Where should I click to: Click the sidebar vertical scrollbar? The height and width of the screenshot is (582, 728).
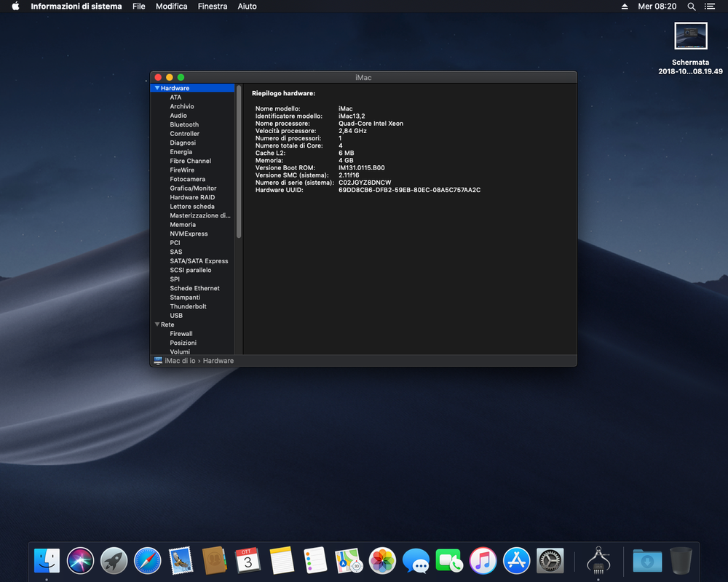[239, 162]
